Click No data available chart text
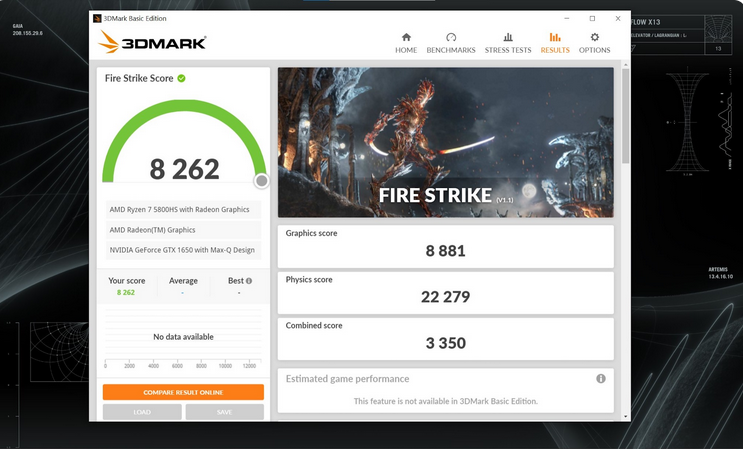 [x=183, y=337]
